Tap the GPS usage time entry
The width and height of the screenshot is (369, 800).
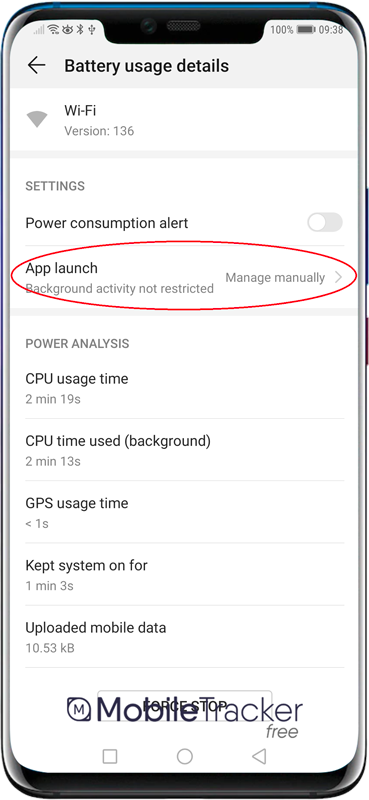184,512
